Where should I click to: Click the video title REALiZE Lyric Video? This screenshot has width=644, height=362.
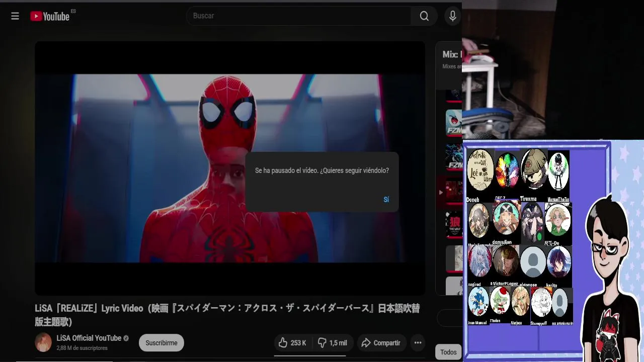point(227,315)
